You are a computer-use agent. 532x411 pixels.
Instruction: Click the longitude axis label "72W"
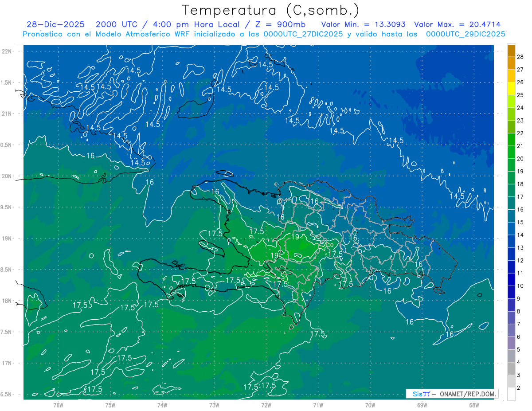(266, 405)
